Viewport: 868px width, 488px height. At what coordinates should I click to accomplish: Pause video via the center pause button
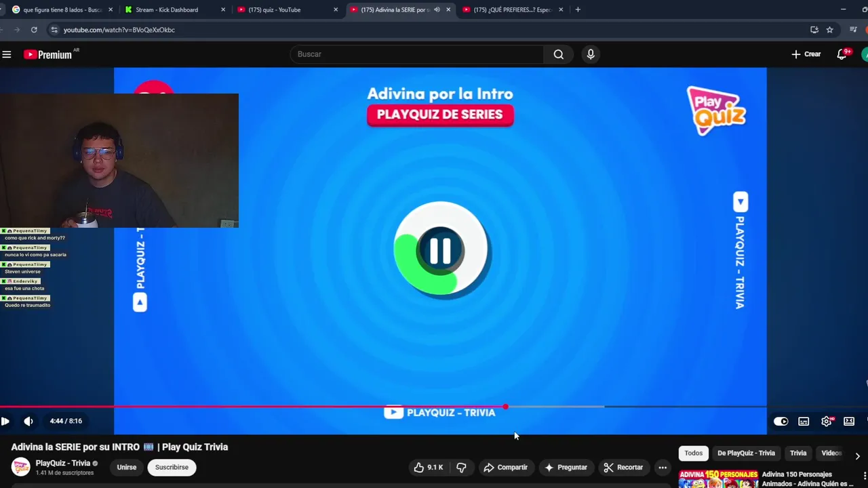[x=441, y=251]
